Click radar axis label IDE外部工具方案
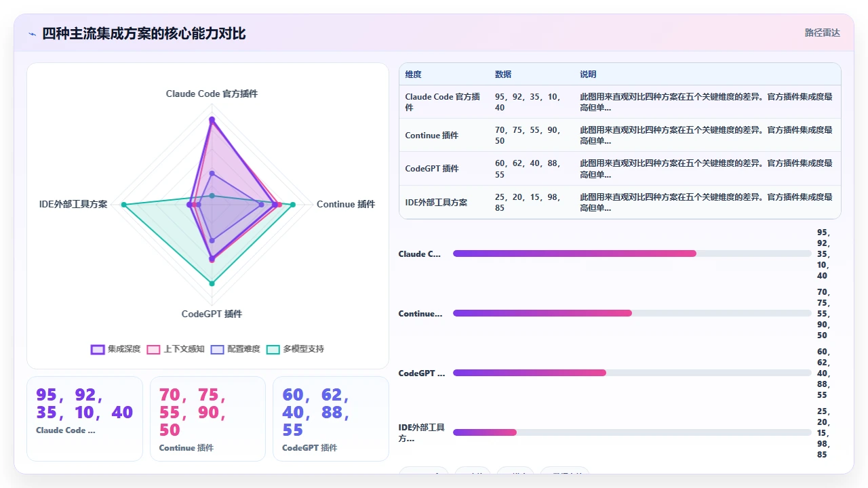The height and width of the screenshot is (488, 868). tap(73, 204)
